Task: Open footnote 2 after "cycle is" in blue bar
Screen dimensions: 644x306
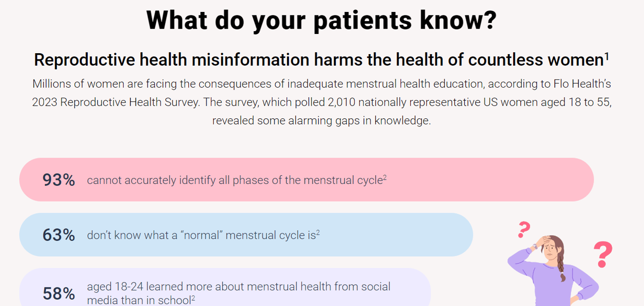Action: coord(318,232)
